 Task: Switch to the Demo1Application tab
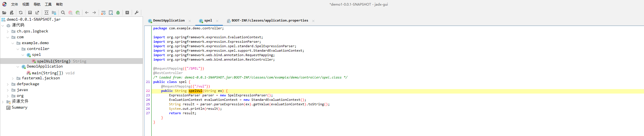169,21
